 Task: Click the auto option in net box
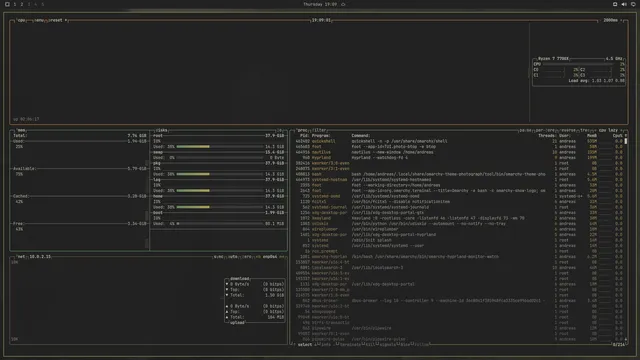pyautogui.click(x=233, y=257)
